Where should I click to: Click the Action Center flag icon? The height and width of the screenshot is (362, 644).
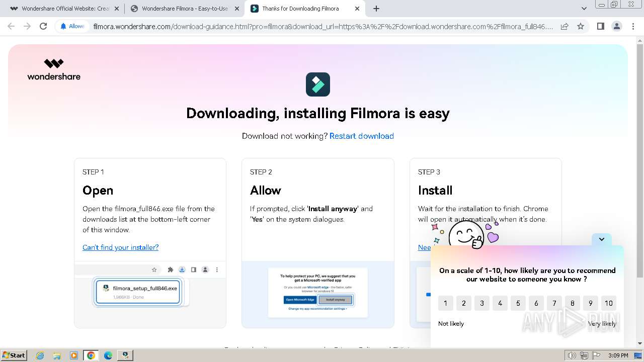tap(596, 355)
